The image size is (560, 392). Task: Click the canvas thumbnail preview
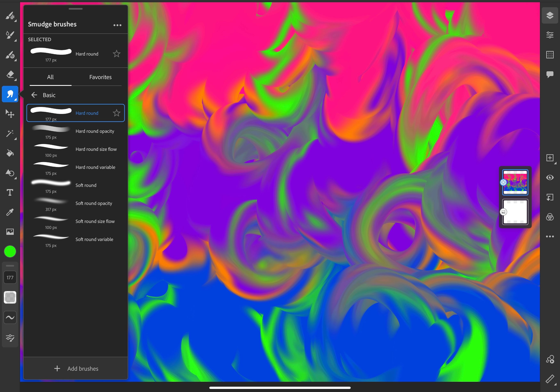(x=514, y=182)
